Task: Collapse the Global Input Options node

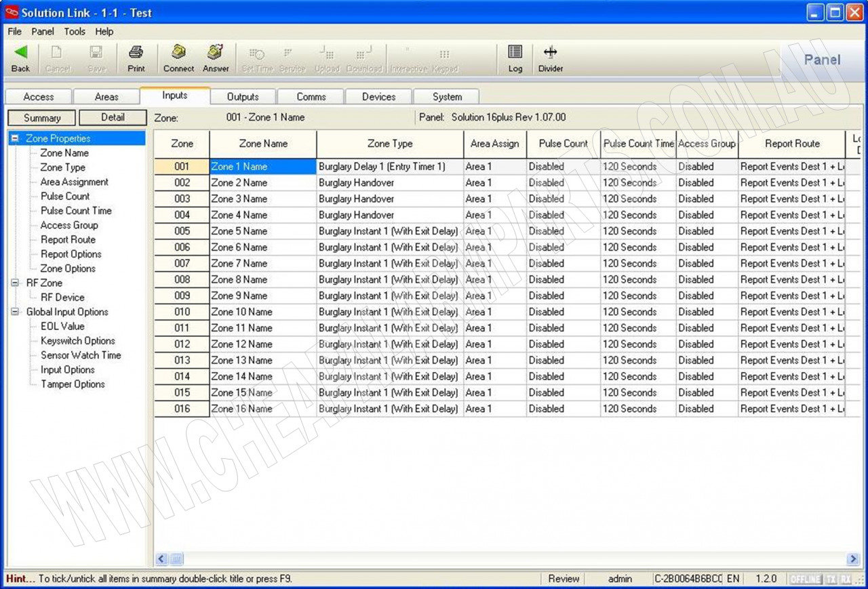Action: point(14,312)
